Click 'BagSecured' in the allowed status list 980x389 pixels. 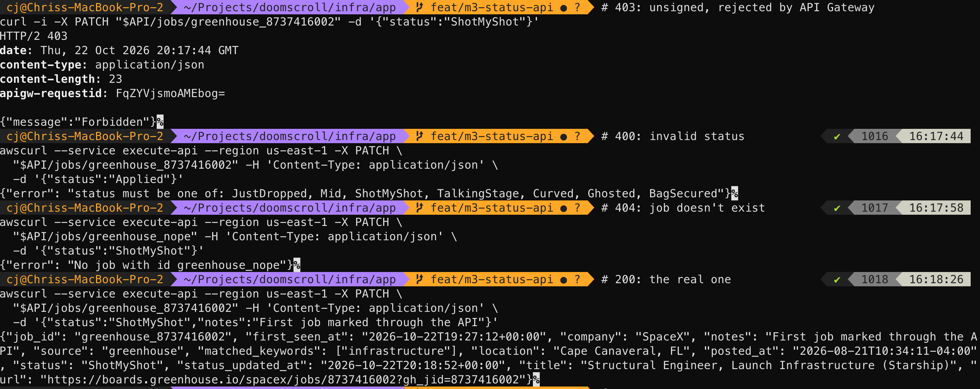tap(683, 193)
